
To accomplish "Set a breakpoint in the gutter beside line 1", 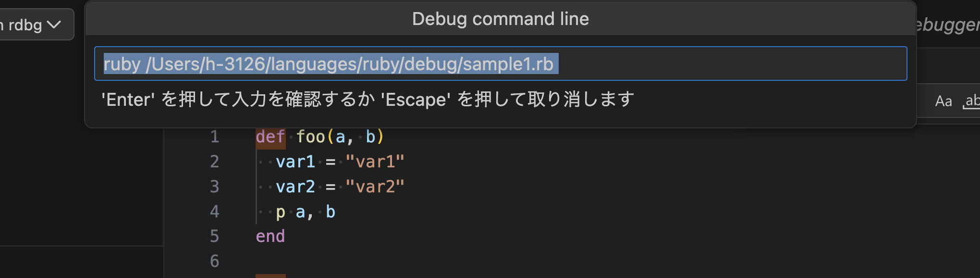I will click(x=192, y=137).
